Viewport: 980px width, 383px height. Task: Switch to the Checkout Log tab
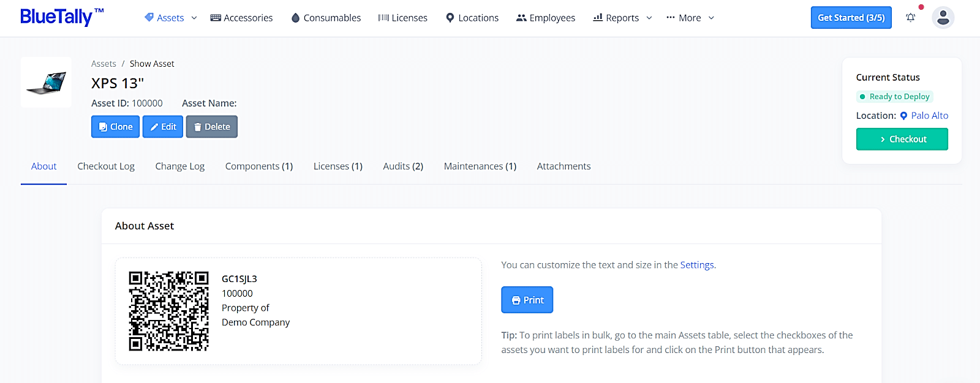[x=106, y=166]
